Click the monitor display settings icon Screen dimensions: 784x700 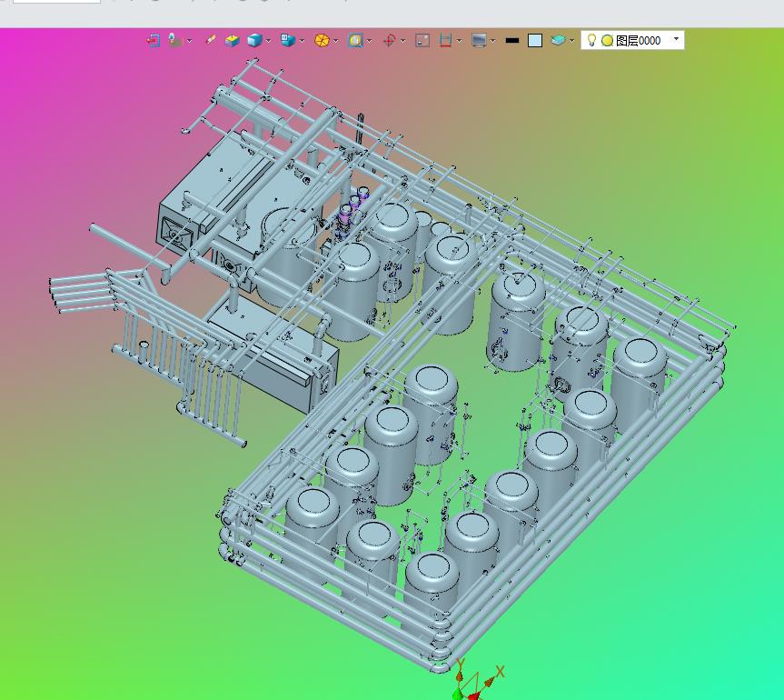coord(479,41)
